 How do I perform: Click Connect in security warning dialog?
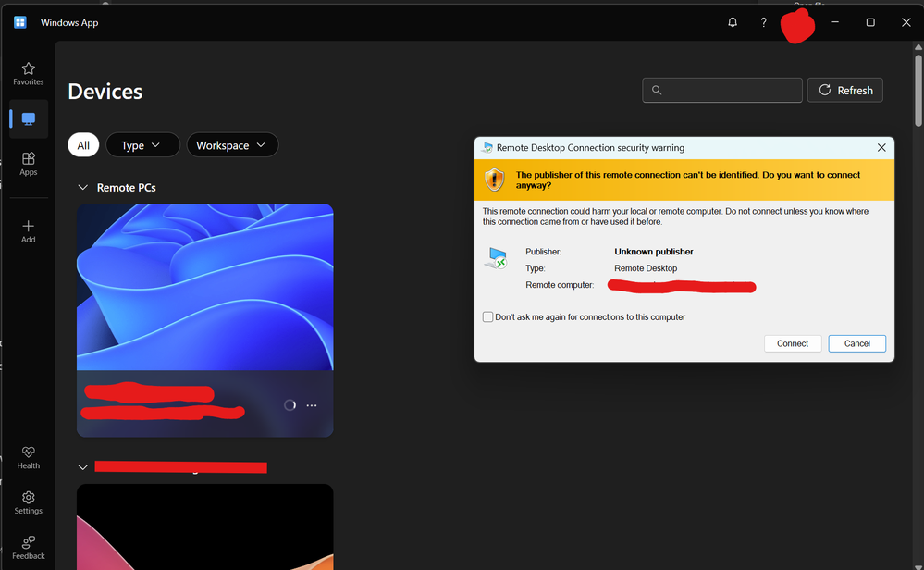pyautogui.click(x=793, y=343)
